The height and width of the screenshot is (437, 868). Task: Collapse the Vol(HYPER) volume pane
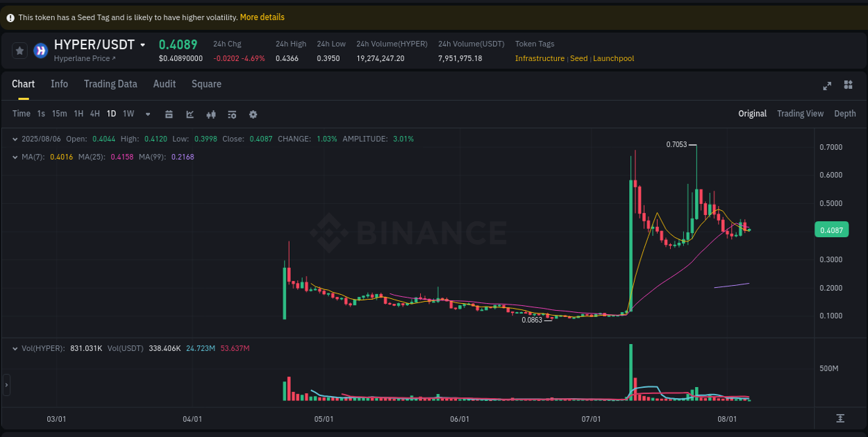pos(15,348)
